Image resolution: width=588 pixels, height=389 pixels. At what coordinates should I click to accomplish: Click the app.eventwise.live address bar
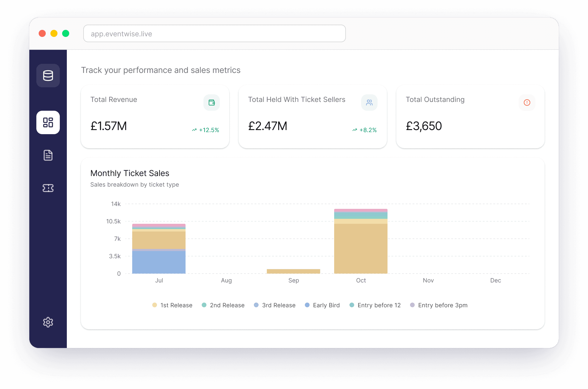[215, 34]
